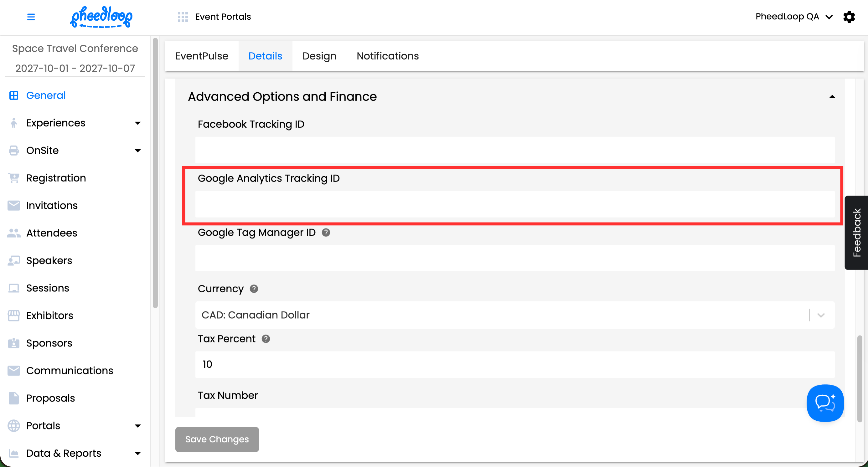Click the Exhibitors booth icon in sidebar
This screenshot has height=467, width=868.
[13, 316]
